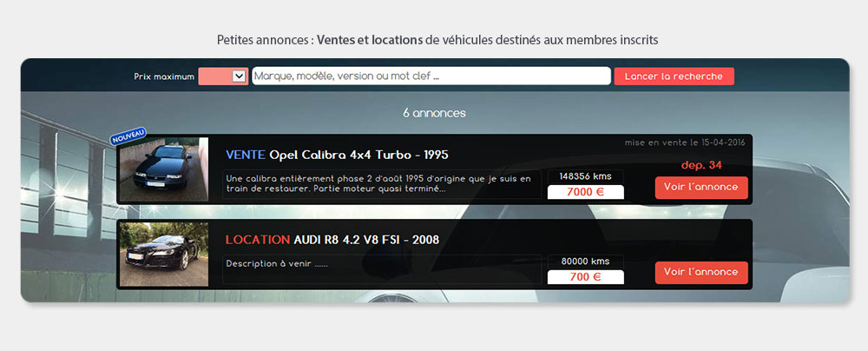868x351 pixels.
Task: Click the NOUVEAU badge on Opel listing
Action: (128, 136)
